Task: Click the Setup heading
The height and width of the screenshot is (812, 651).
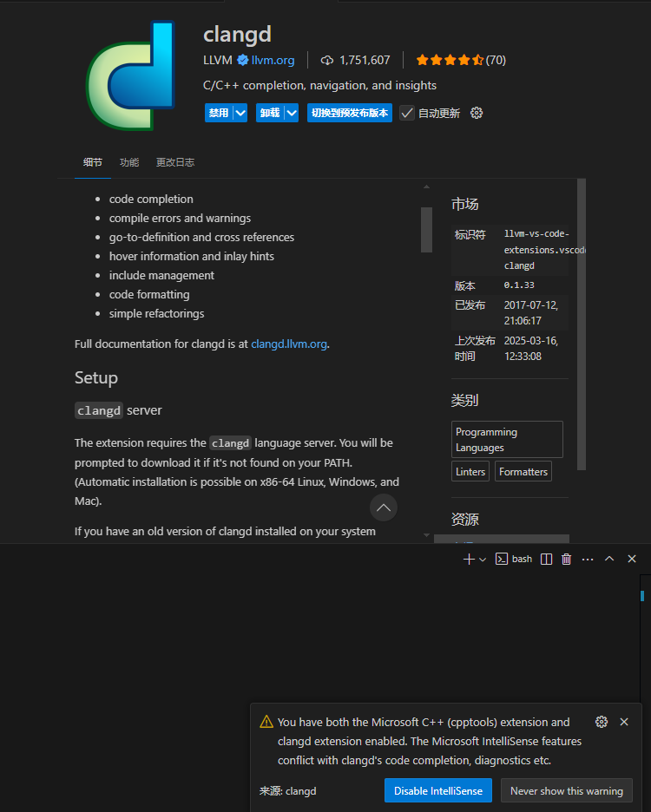Action: pos(95,378)
